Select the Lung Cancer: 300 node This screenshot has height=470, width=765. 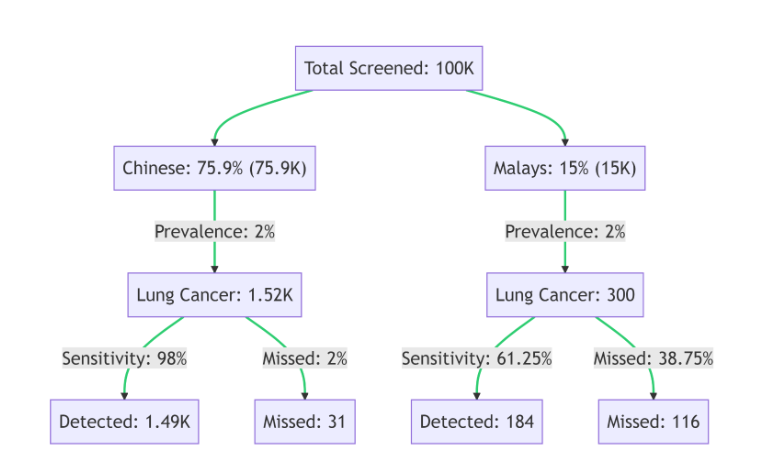coord(565,295)
